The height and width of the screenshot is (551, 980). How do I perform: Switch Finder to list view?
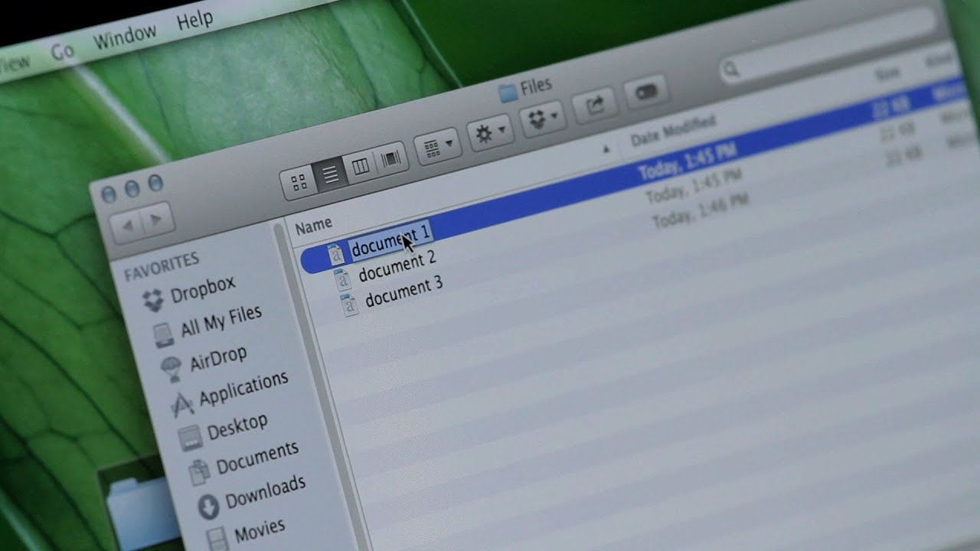(330, 175)
